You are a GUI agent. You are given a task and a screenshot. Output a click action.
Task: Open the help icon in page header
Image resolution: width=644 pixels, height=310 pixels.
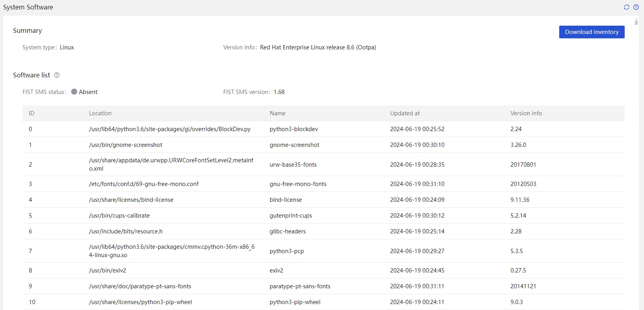click(x=636, y=7)
